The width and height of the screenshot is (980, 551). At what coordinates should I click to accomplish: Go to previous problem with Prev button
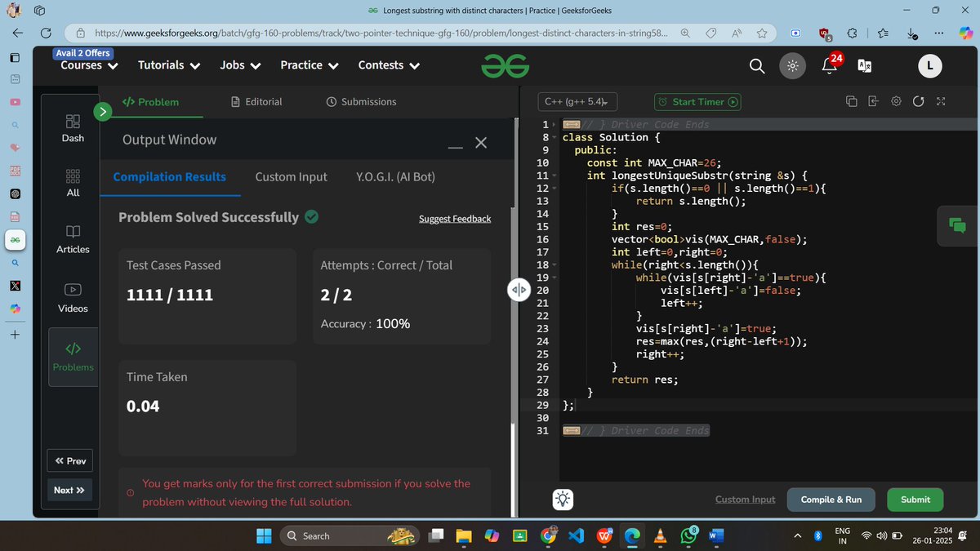pyautogui.click(x=69, y=461)
